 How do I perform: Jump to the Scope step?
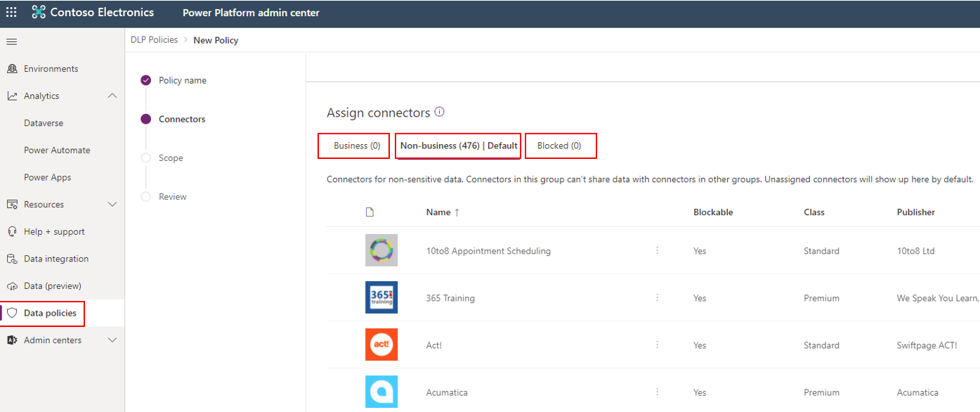pos(171,158)
